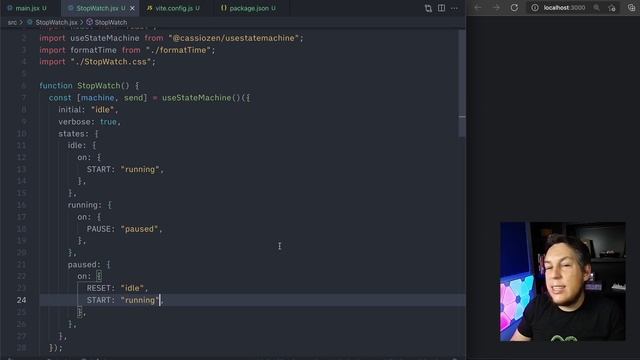Click the paused state key on line 21

(83, 264)
